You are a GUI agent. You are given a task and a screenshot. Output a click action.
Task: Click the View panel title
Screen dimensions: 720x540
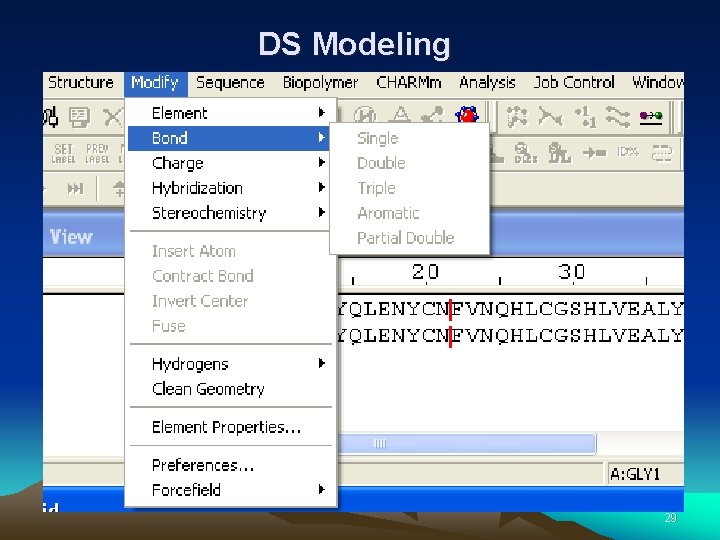(x=71, y=237)
